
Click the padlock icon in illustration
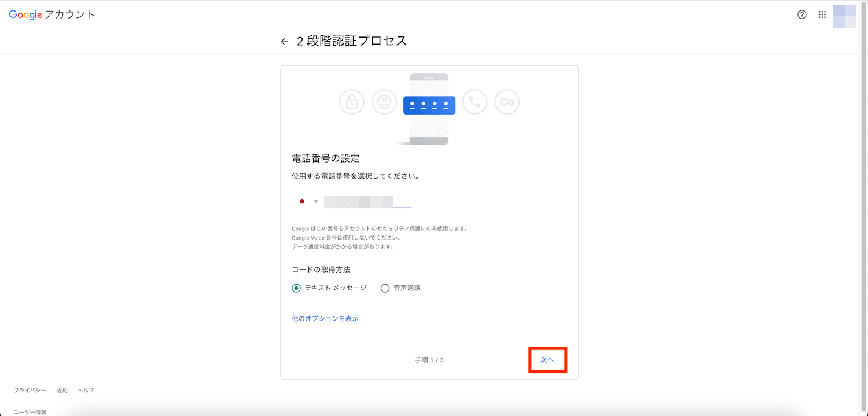point(351,102)
